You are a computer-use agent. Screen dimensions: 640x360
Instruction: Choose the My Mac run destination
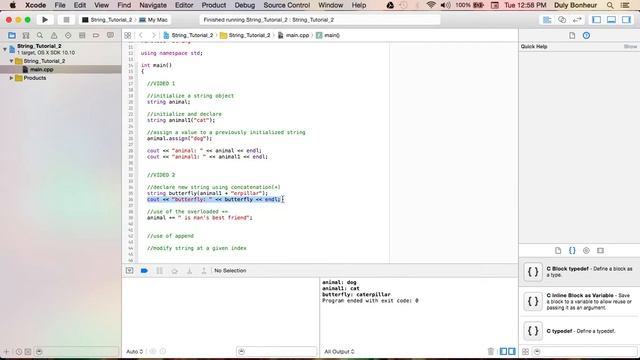click(153, 20)
